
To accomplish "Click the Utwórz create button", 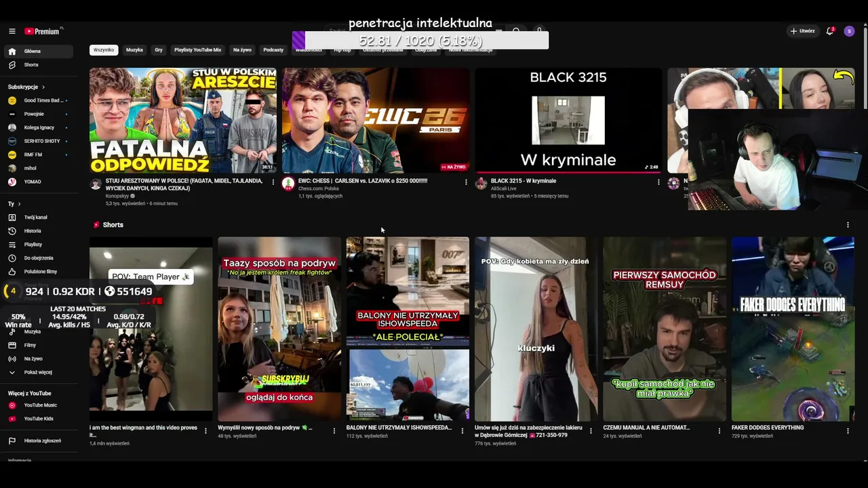I will [x=802, y=31].
